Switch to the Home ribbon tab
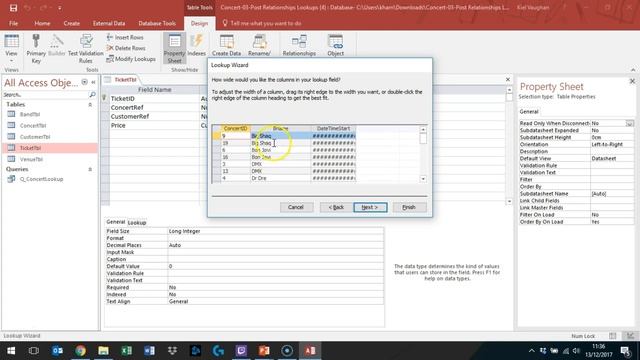Screen dimensions: 640x360 tap(42, 23)
